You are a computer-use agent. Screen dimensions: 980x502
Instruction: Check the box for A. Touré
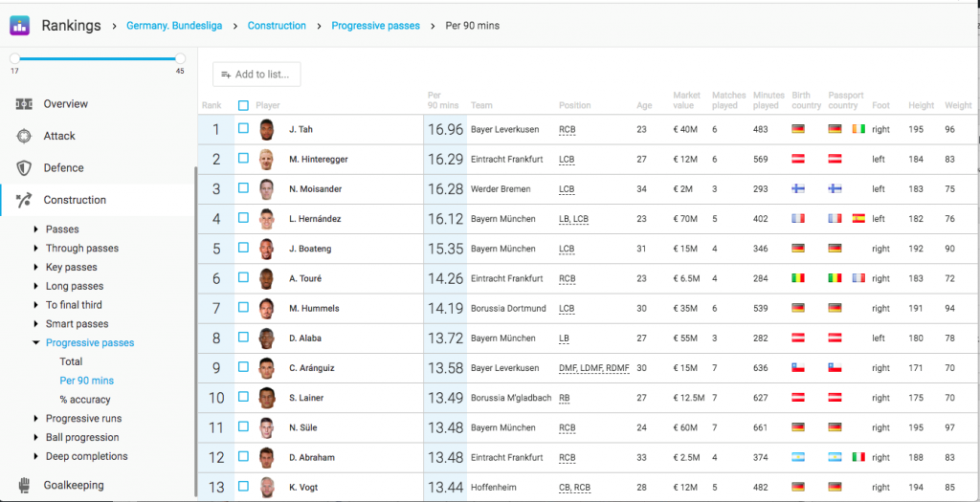243,277
